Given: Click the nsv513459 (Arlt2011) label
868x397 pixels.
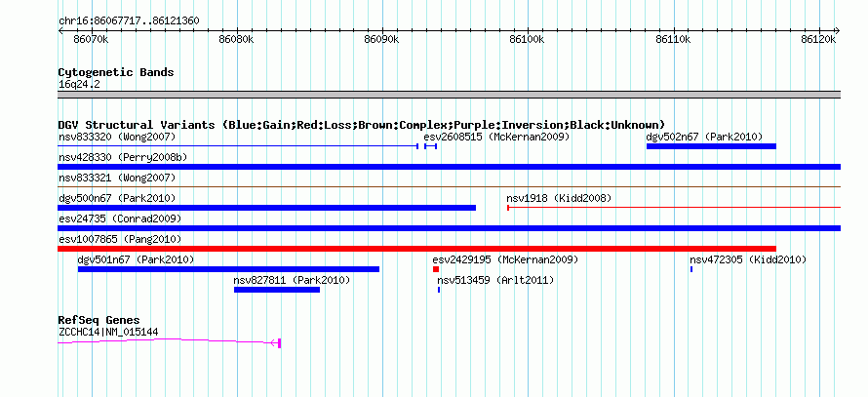Looking at the screenshot, I should 495,280.
